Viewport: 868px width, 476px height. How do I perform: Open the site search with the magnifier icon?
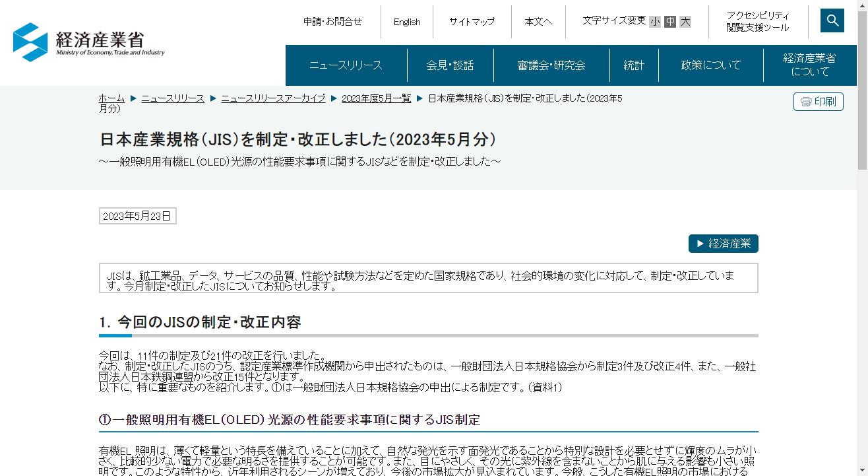pos(832,20)
